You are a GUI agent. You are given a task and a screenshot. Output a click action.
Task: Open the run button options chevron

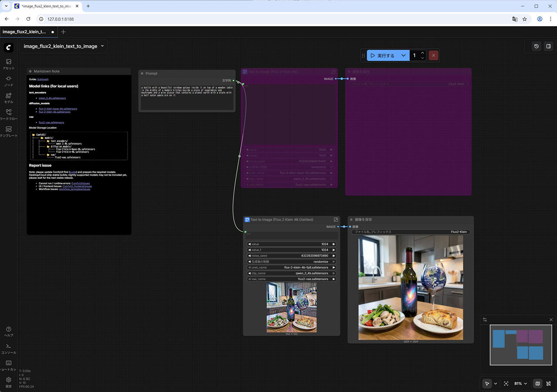403,56
